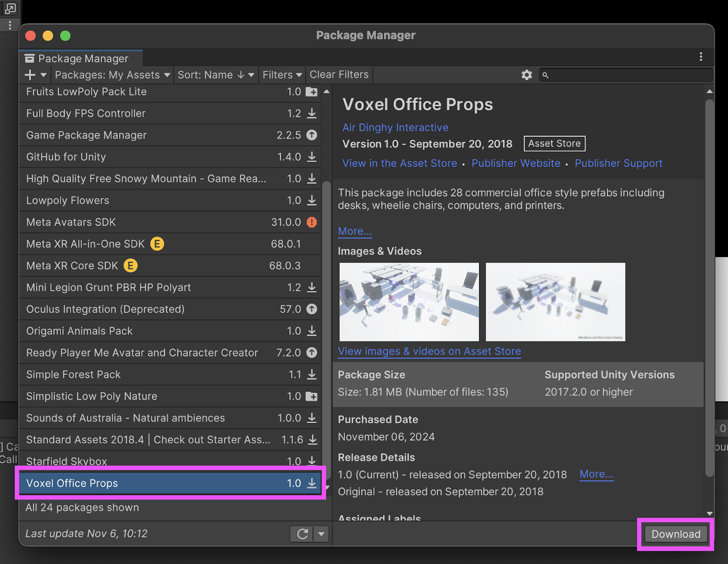Open the Sort: Name dropdown
Viewport: 728px width, 564px height.
tap(216, 75)
